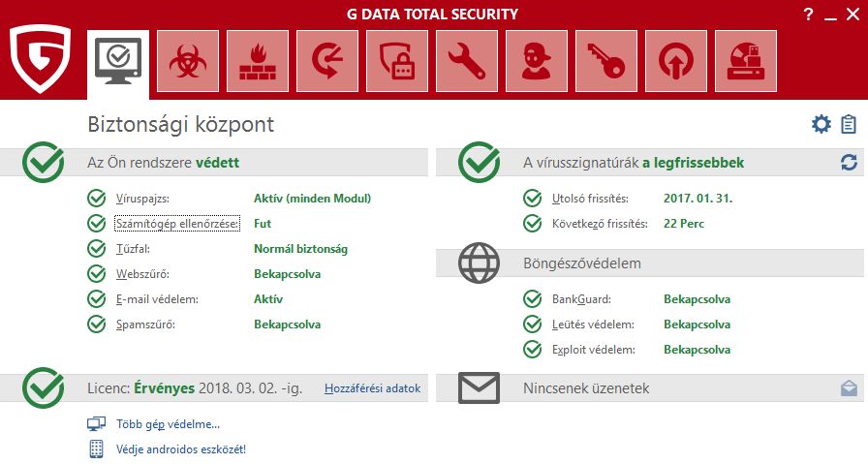Open the Víruspajzs options
868x464 pixels.
pyautogui.click(x=142, y=199)
